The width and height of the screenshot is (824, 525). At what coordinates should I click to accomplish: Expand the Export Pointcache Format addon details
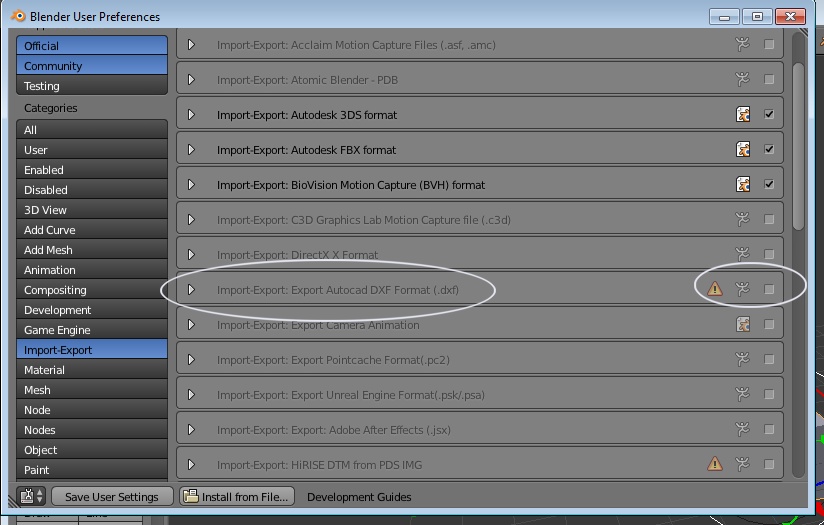(x=191, y=359)
